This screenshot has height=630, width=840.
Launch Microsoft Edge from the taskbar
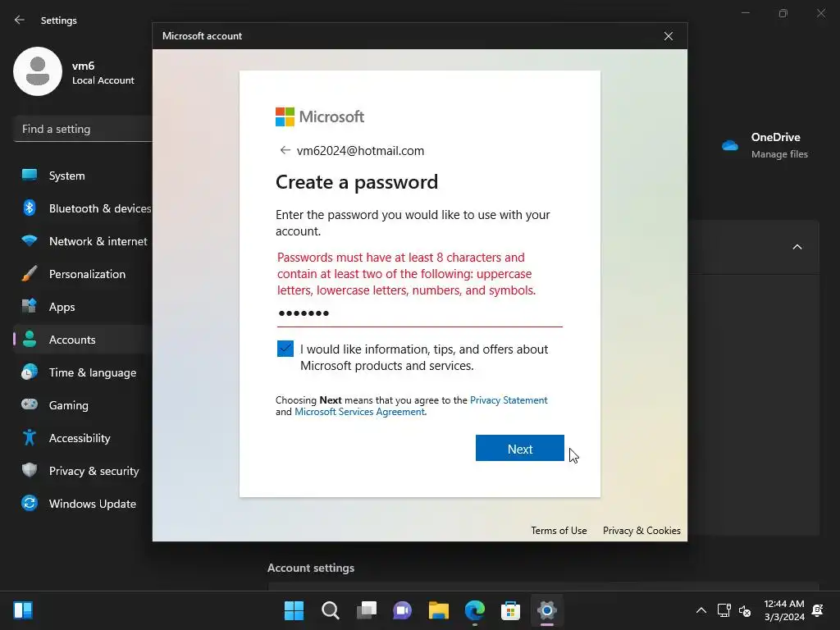click(475, 610)
